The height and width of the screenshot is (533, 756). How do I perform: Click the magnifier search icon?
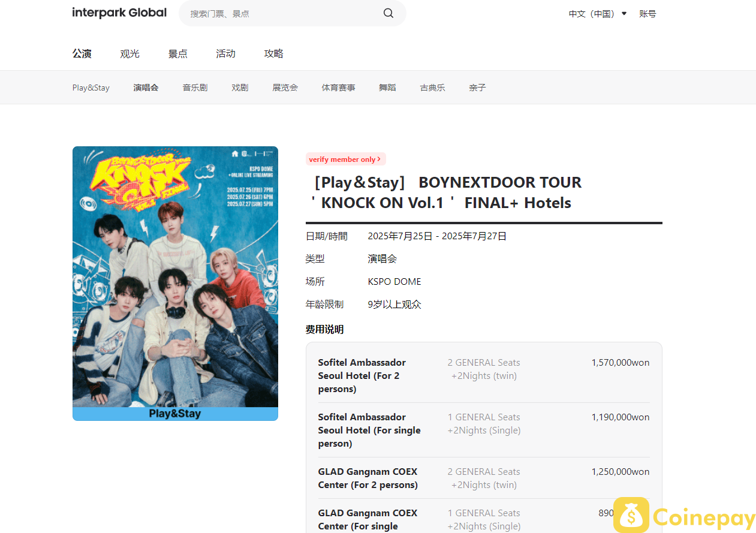pos(388,13)
